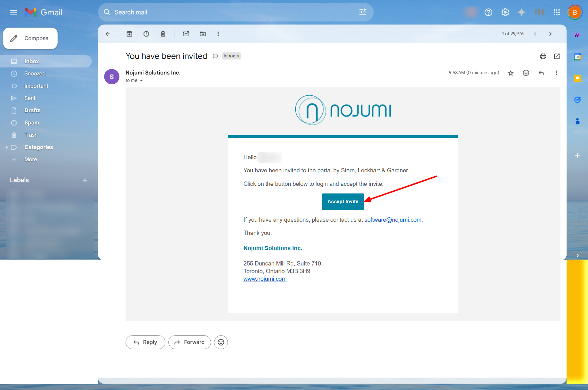Reply using the header arrow icon

coord(541,73)
